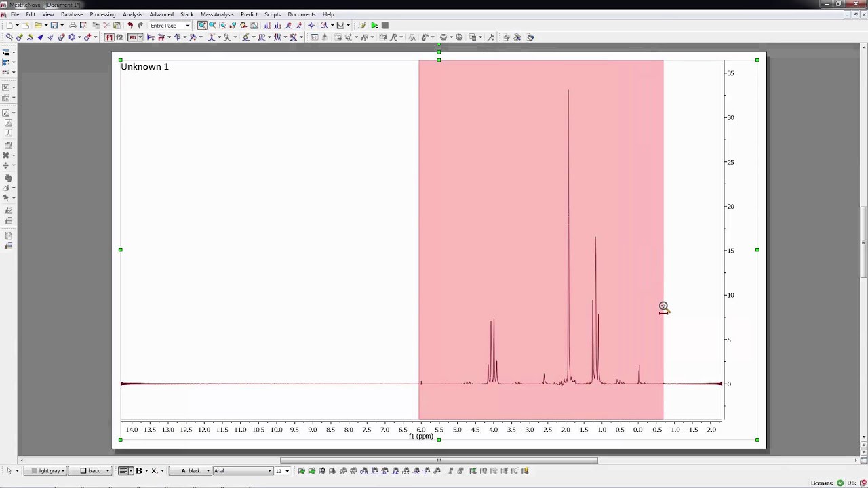Click the horizontal scrollbar thumb
The image size is (868, 488).
[439, 460]
